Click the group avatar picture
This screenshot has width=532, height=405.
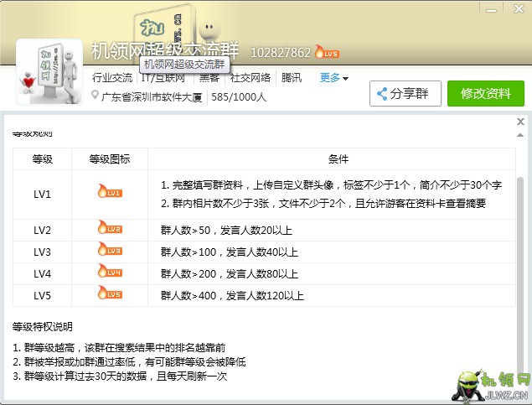pos(49,72)
